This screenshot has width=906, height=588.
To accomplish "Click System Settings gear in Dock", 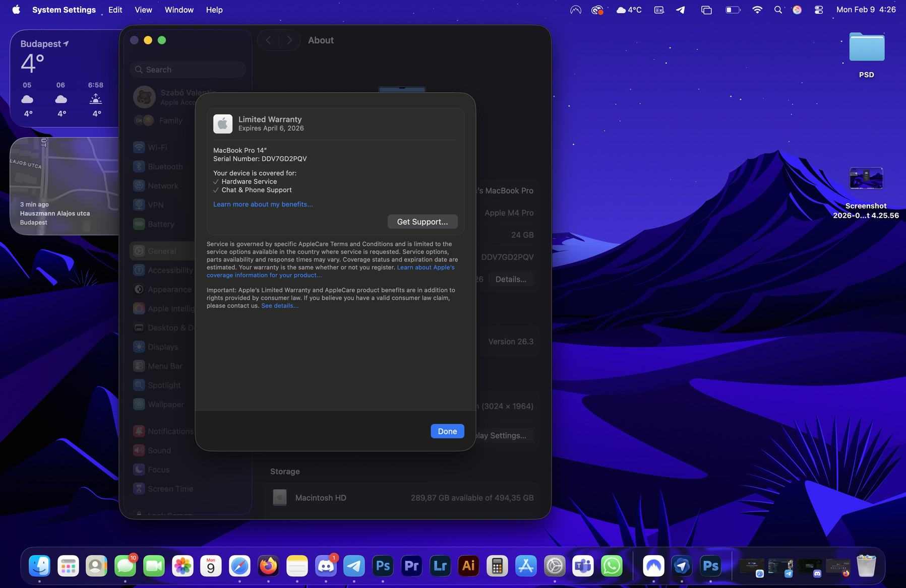I will pyautogui.click(x=555, y=566).
